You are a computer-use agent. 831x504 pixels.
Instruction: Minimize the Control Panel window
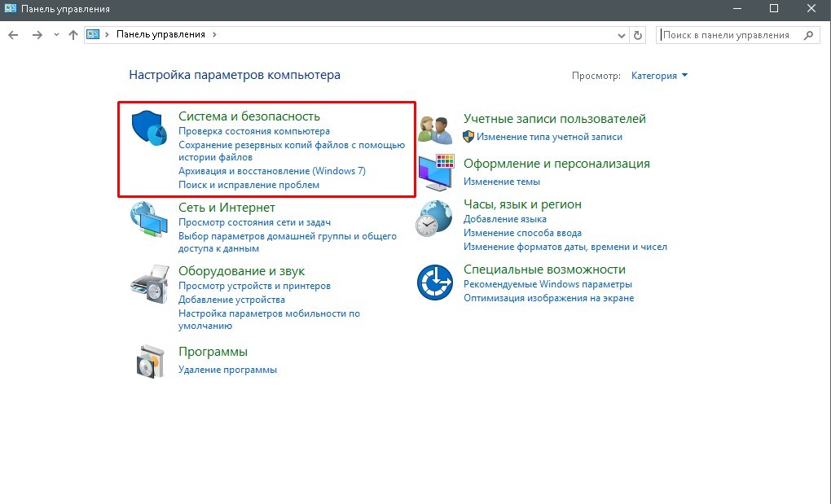pos(737,9)
